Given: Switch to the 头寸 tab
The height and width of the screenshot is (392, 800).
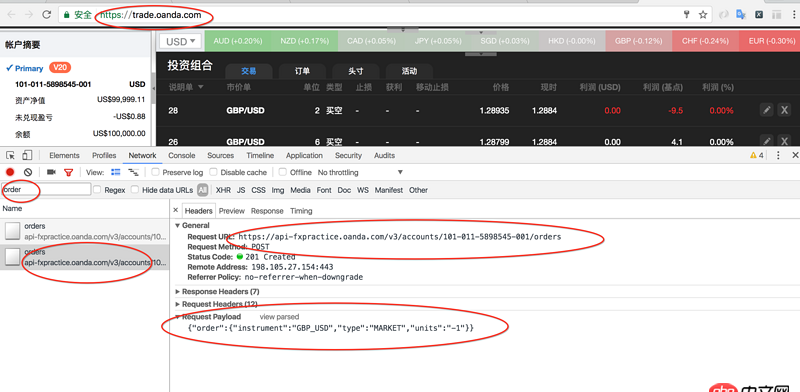Looking at the screenshot, I should 356,71.
